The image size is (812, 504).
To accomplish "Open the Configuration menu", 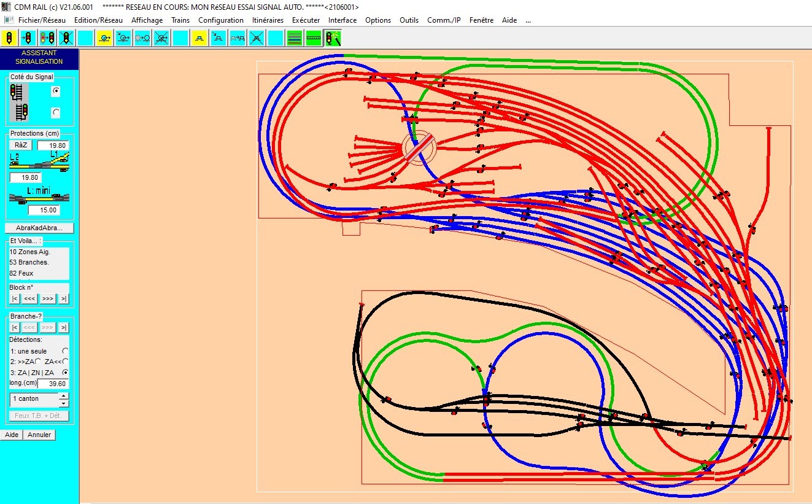I will tap(221, 20).
